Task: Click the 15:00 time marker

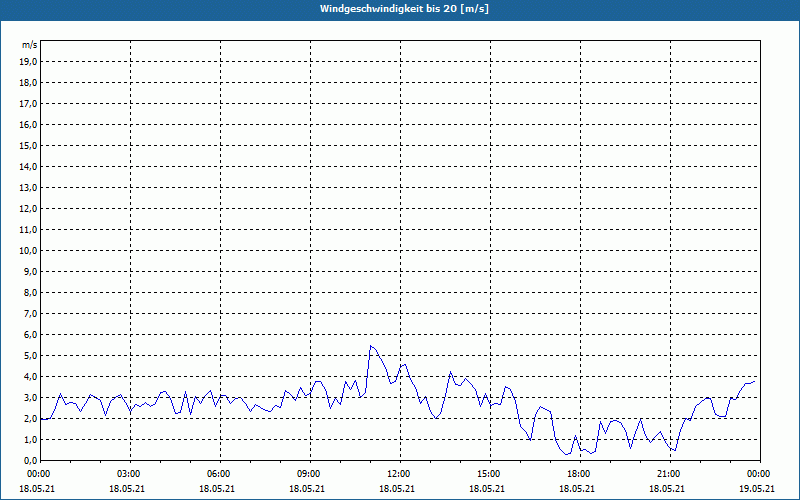Action: tap(488, 474)
